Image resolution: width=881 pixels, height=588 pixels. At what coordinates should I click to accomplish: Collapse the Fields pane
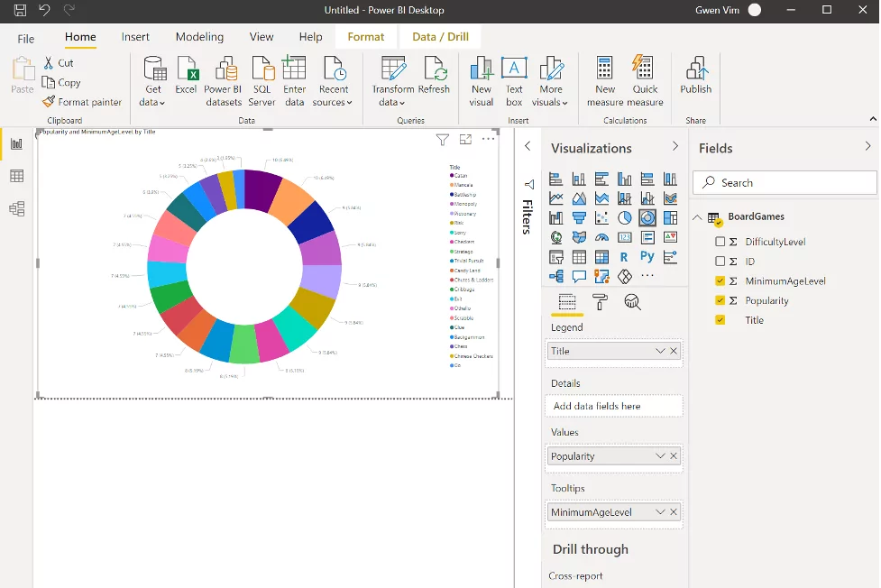pyautogui.click(x=867, y=146)
